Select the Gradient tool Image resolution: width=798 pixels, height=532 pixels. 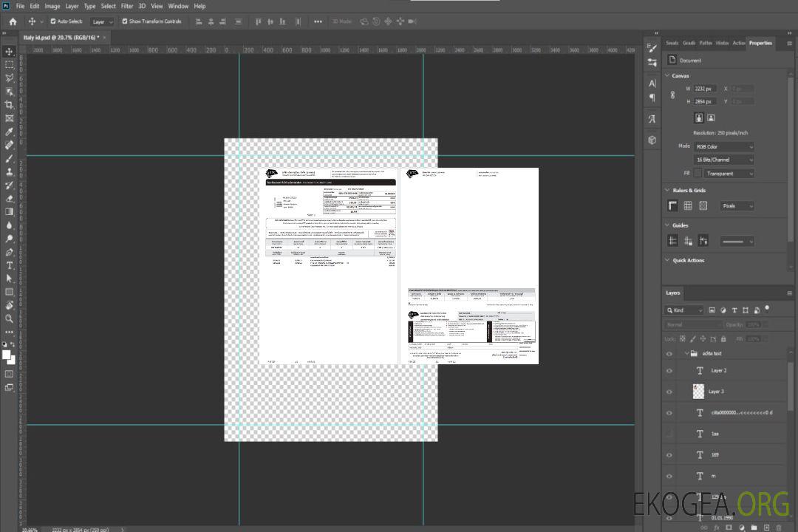[x=9, y=212]
